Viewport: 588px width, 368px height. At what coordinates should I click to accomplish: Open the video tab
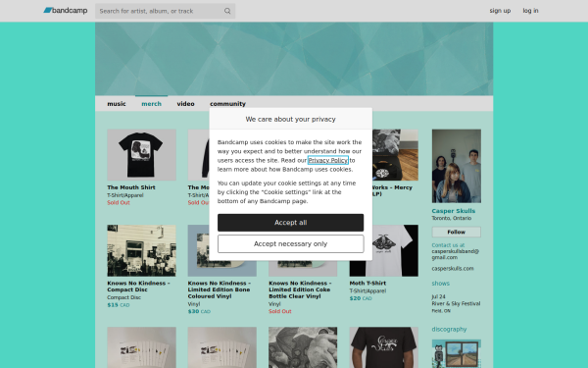tap(185, 104)
